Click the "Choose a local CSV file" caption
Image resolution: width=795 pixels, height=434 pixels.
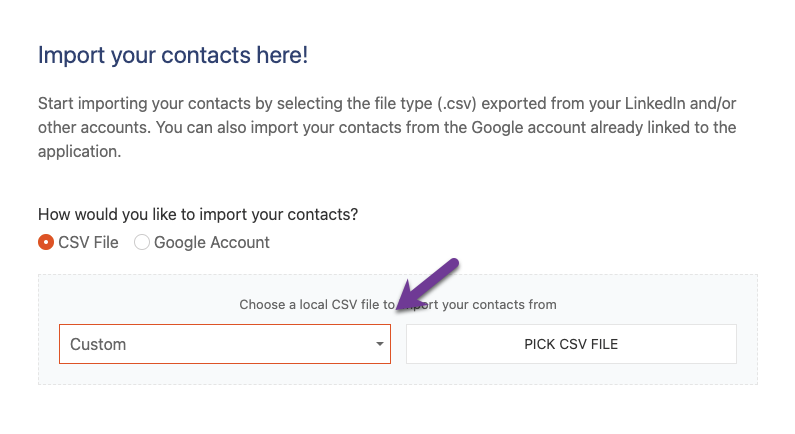[310, 304]
